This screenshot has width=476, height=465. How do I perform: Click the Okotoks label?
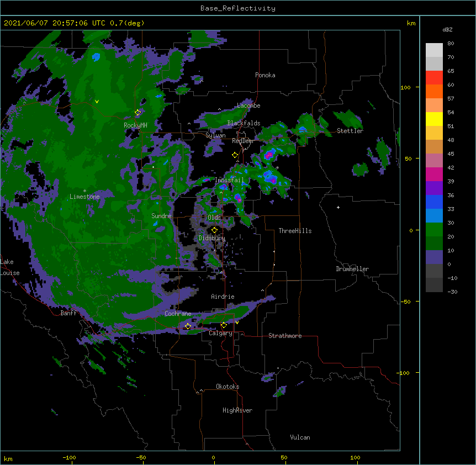tap(228, 387)
